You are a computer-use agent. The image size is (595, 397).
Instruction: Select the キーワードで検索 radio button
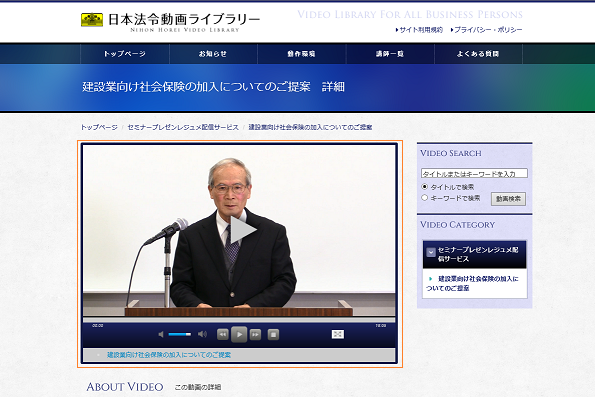(x=425, y=198)
